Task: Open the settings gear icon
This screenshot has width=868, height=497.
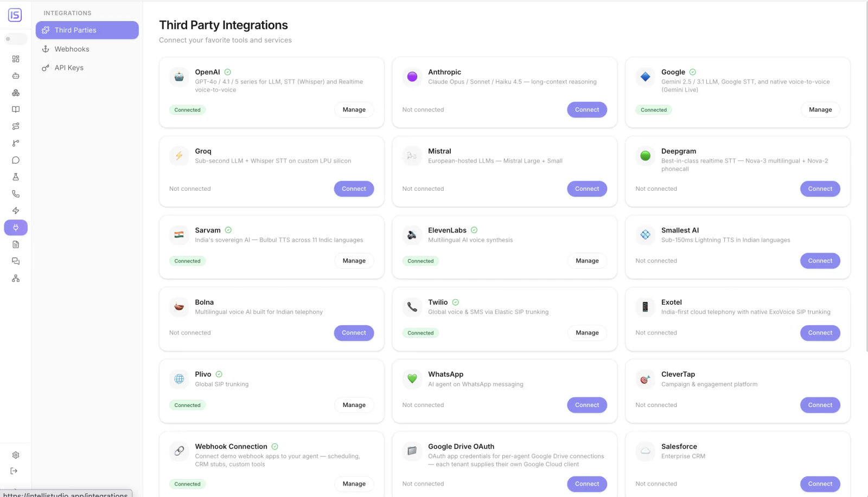Action: coord(16,455)
